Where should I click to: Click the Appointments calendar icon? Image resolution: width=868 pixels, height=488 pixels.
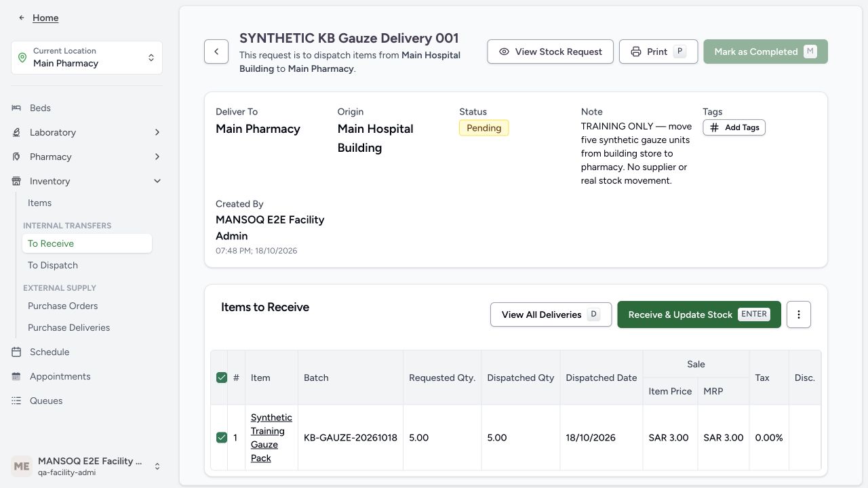point(16,376)
